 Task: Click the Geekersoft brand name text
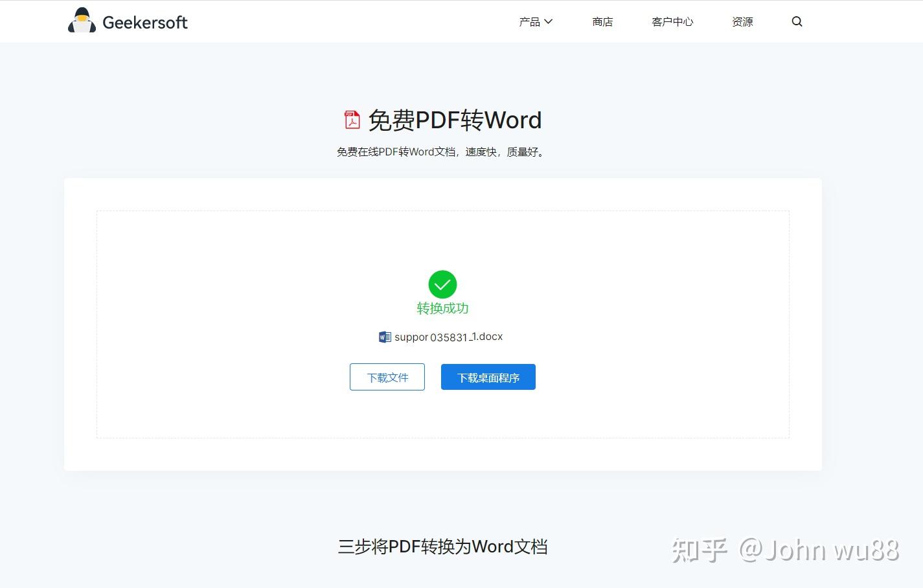(145, 23)
